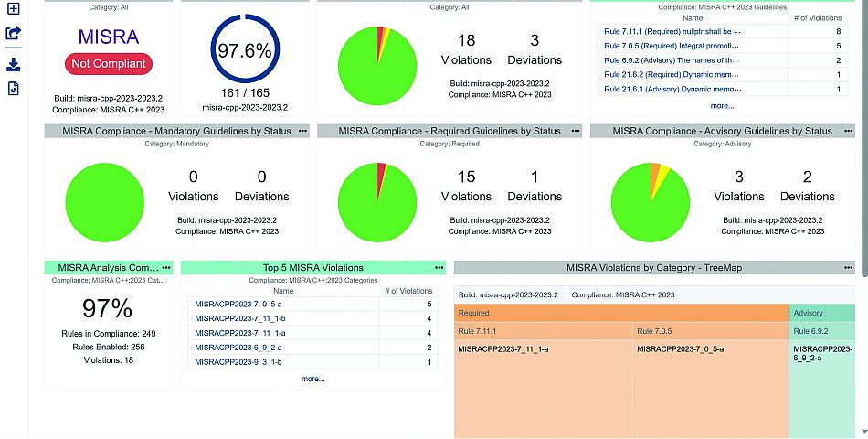This screenshot has width=868, height=439.
Task: Open MISRA Analysis Compliance widget options menu
Action: 166,267
